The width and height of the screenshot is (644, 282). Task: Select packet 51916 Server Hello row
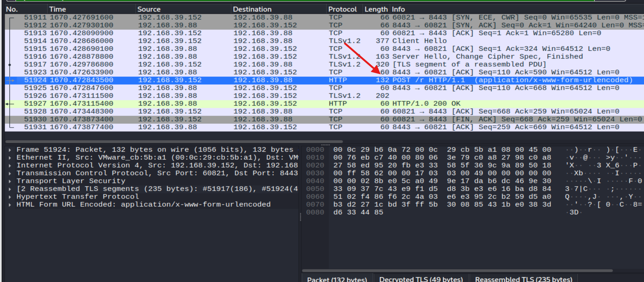[324, 57]
